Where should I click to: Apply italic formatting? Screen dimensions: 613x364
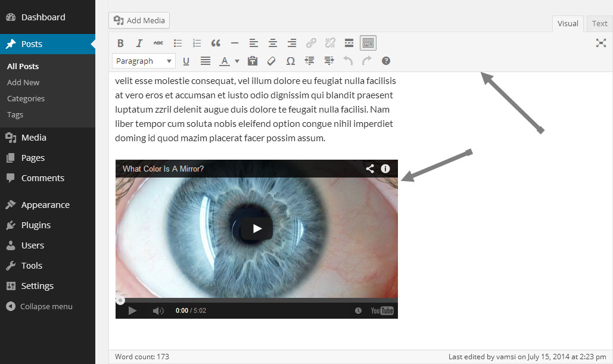click(139, 42)
